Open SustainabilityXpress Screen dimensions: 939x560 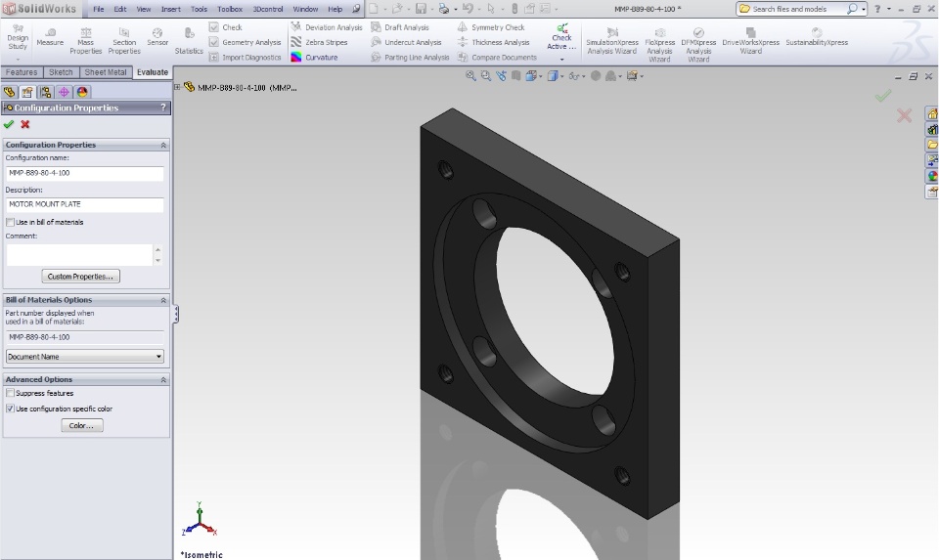point(816,37)
